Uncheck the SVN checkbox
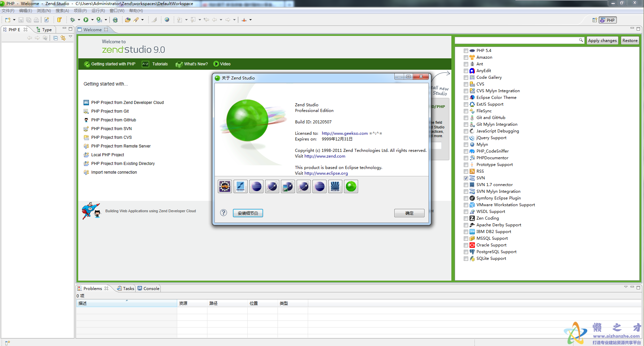 pyautogui.click(x=466, y=178)
